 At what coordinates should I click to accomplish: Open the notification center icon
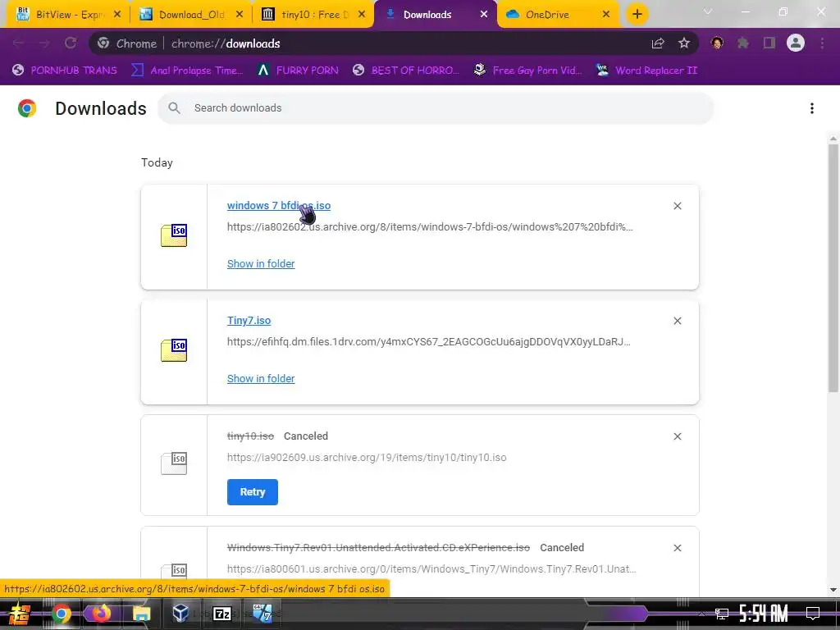813,613
